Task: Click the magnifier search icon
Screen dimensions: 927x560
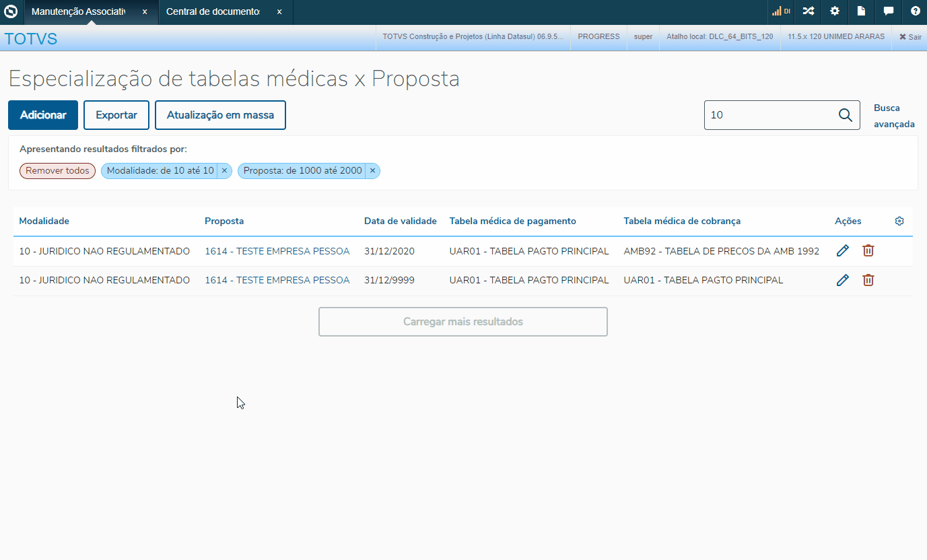Action: [x=846, y=115]
